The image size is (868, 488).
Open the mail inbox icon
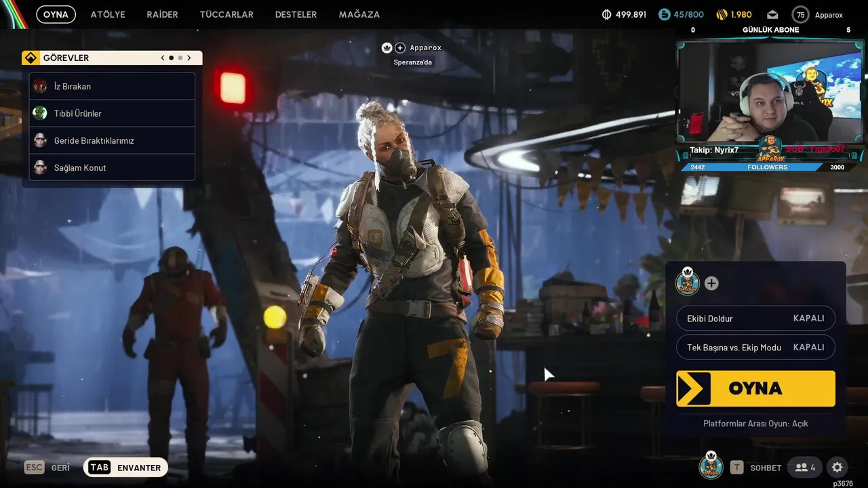772,14
